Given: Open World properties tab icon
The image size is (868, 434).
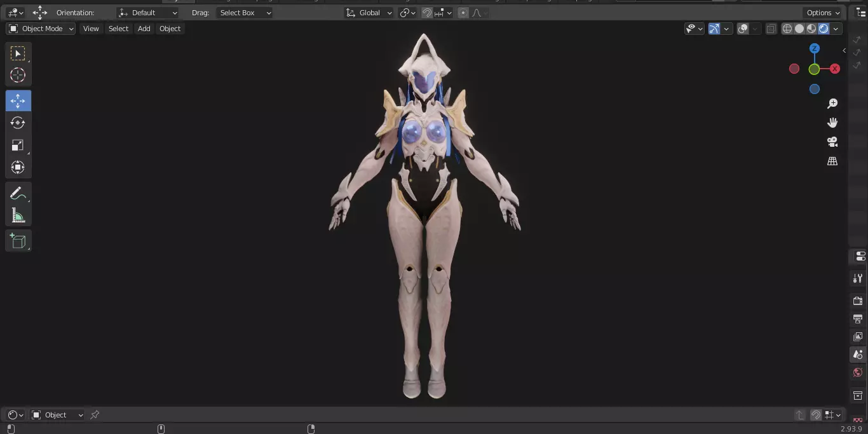Looking at the screenshot, I should (858, 372).
